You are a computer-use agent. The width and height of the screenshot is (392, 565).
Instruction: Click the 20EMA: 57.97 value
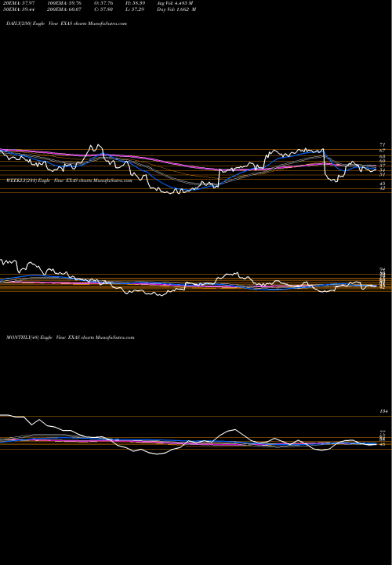tap(18, 3)
